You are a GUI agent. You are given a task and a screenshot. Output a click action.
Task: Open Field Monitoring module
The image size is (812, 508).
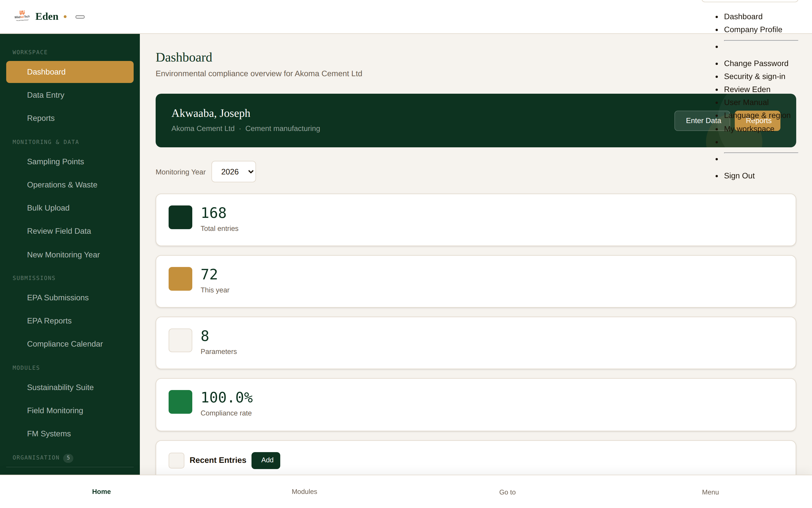click(70, 411)
